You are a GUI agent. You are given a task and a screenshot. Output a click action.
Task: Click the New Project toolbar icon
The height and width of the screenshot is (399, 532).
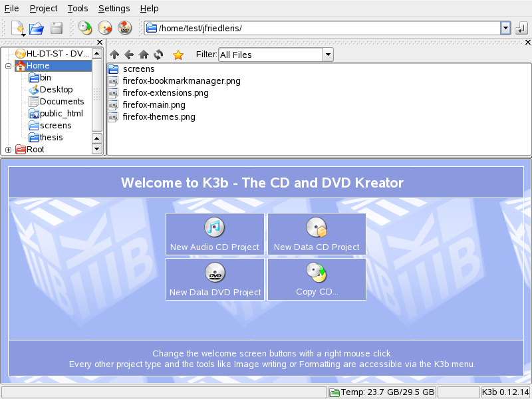pyautogui.click(x=18, y=28)
